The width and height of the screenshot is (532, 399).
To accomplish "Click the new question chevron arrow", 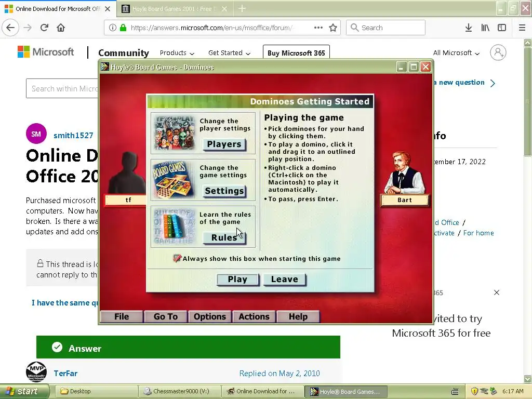I will coord(493,83).
